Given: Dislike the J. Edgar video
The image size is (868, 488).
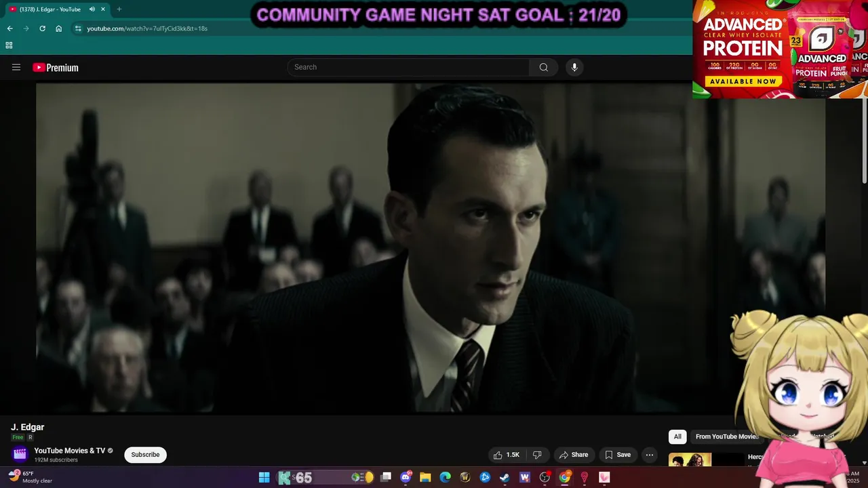Looking at the screenshot, I should click(x=536, y=455).
